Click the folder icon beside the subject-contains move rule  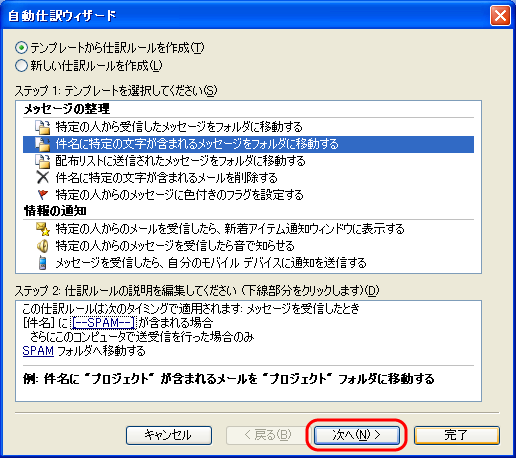click(42, 144)
